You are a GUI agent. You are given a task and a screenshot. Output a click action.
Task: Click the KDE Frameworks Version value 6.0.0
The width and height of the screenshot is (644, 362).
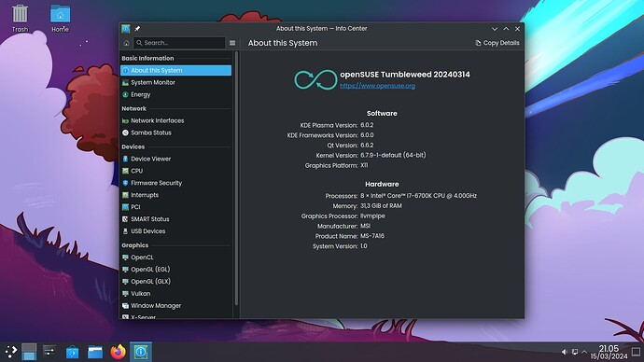(x=367, y=135)
